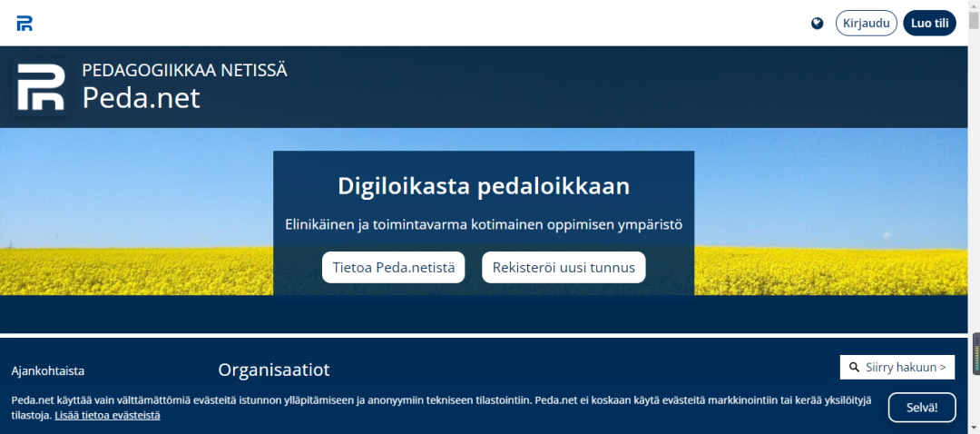Click the Elinikäinen ja toimintavarma subtitle text

[484, 224]
